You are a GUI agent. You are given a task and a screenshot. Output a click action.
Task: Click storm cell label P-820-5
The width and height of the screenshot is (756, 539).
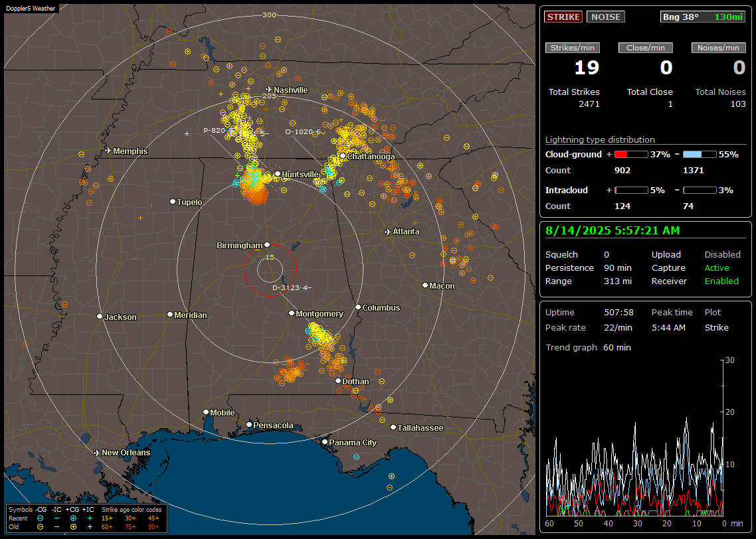tap(218, 130)
